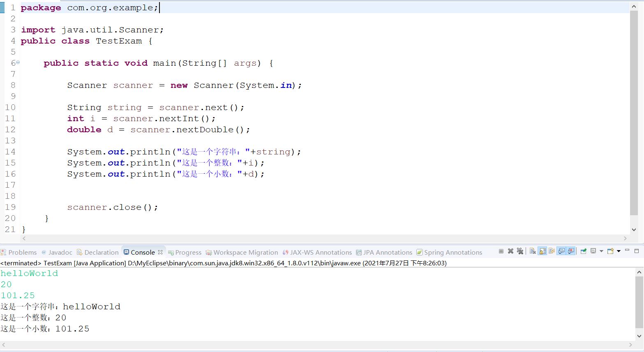
Task: Toggle Pin Console
Action: click(x=583, y=252)
